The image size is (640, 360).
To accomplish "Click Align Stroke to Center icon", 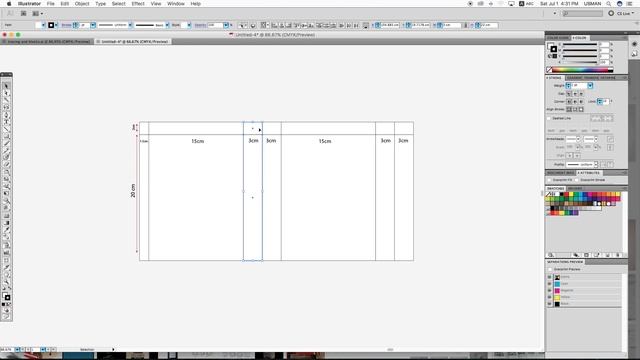I will click(569, 109).
